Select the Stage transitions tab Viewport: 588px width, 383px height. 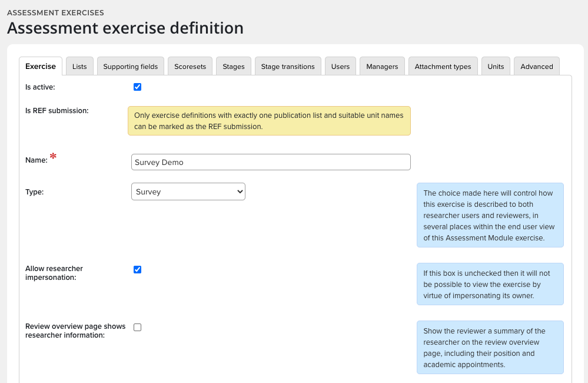288,67
